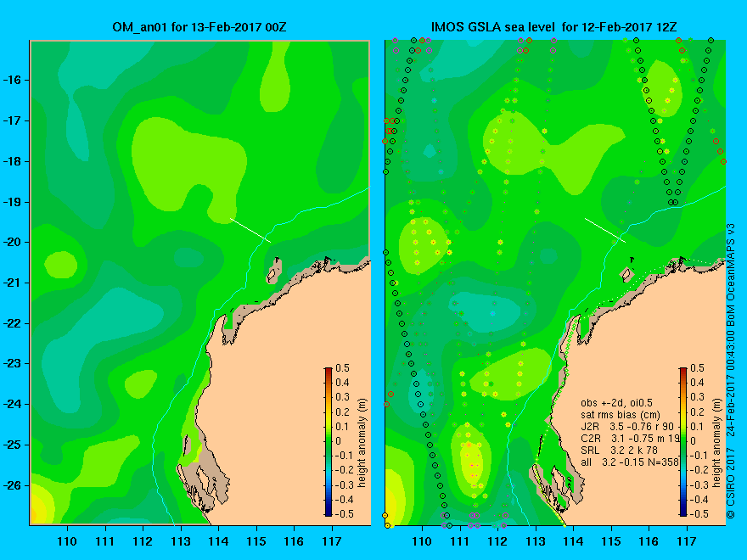Viewport: 747px width, 560px height.
Task: Click the vertical CSIRO 2017 BoM OceanMAPS credit
Action: pyautogui.click(x=731, y=372)
